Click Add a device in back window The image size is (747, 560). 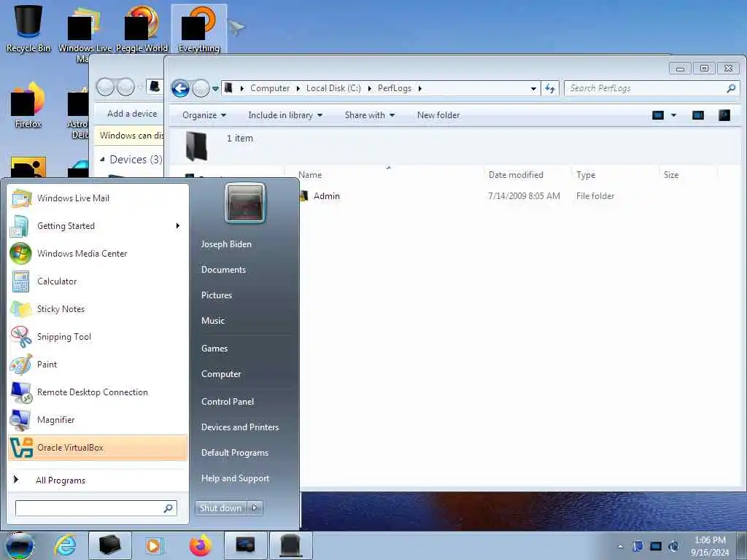(x=132, y=113)
